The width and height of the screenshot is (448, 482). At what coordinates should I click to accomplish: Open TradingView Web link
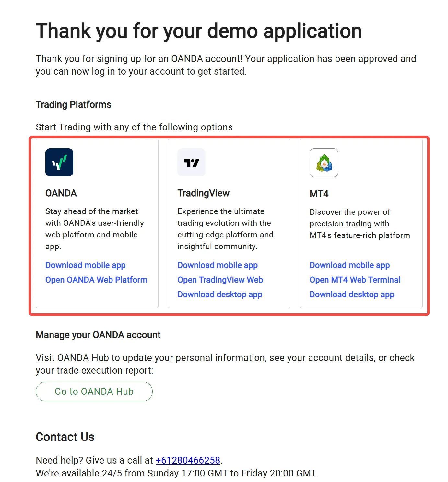click(x=220, y=280)
